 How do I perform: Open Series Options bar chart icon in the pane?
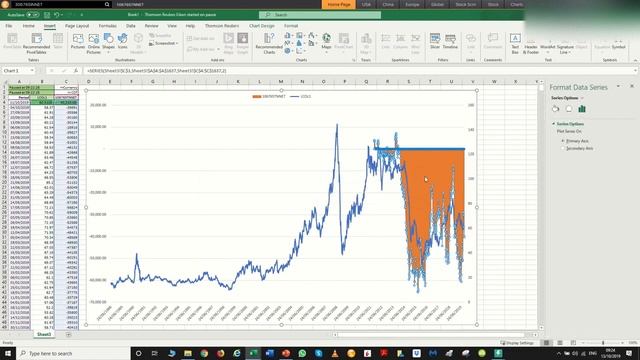click(582, 109)
